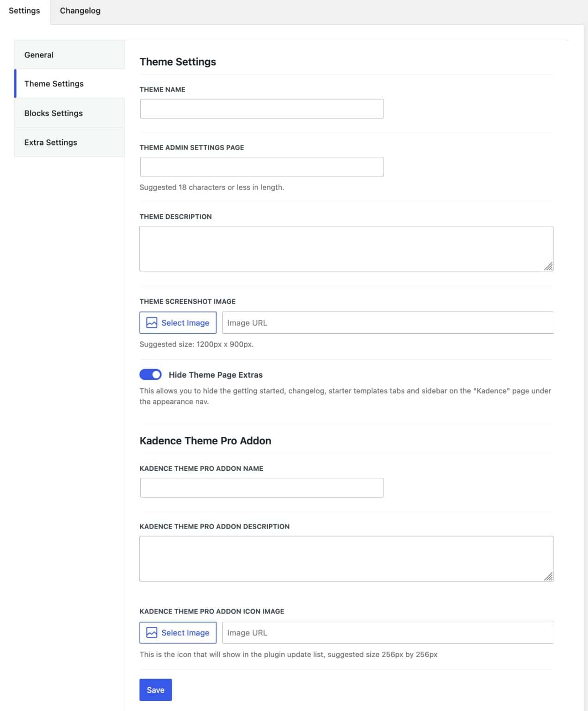Image resolution: width=588 pixels, height=711 pixels.
Task: Click the Image URL field for the addon icon
Action: [388, 632]
